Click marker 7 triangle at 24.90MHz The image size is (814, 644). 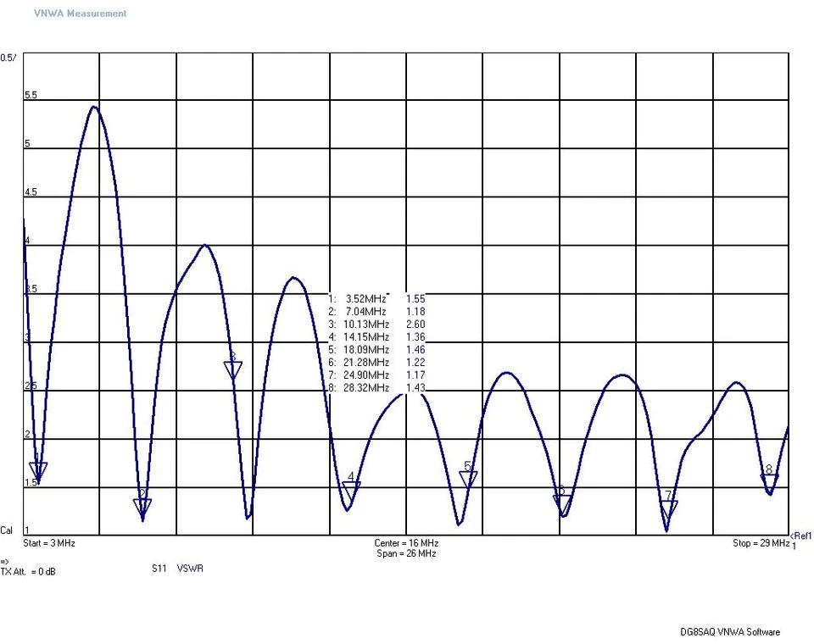[669, 509]
